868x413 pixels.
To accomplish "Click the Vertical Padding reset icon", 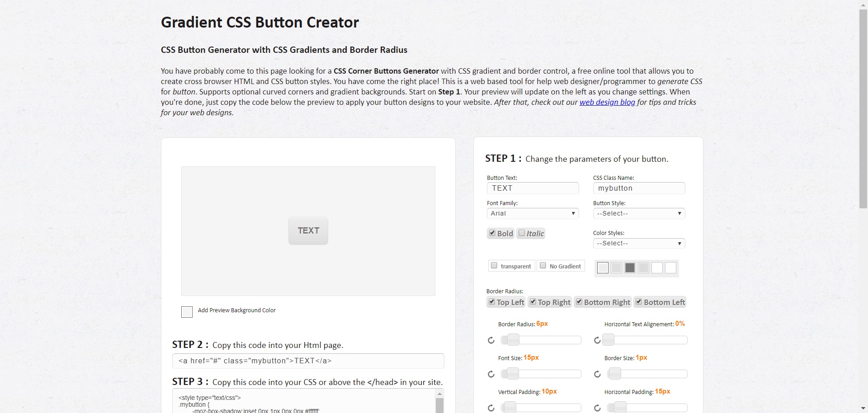I will coord(491,408).
